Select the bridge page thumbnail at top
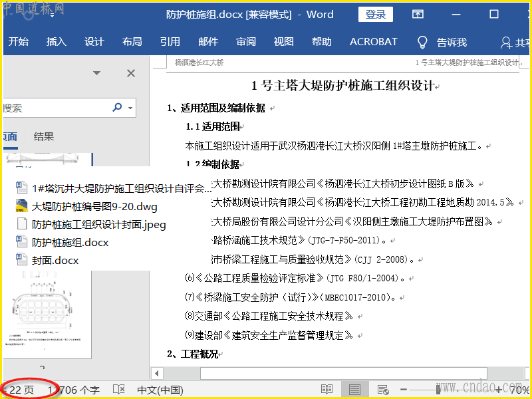This screenshot has width=532, height=399. (47, 159)
